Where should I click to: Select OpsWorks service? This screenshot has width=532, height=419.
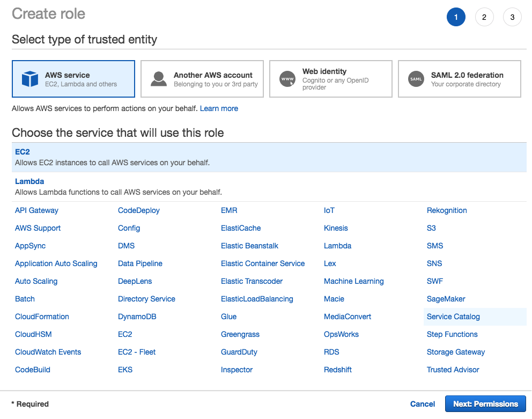tap(341, 334)
